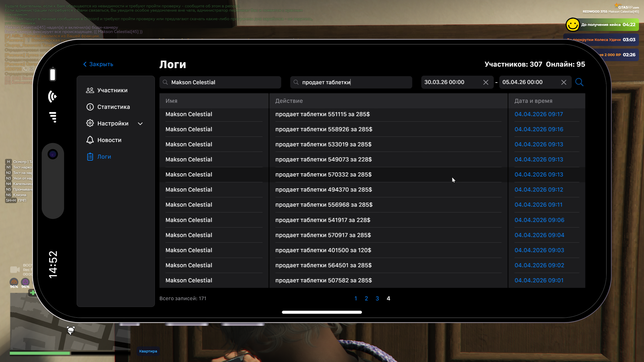The height and width of the screenshot is (362, 644).
Task: Go to page 3 of logs
Action: point(377,298)
